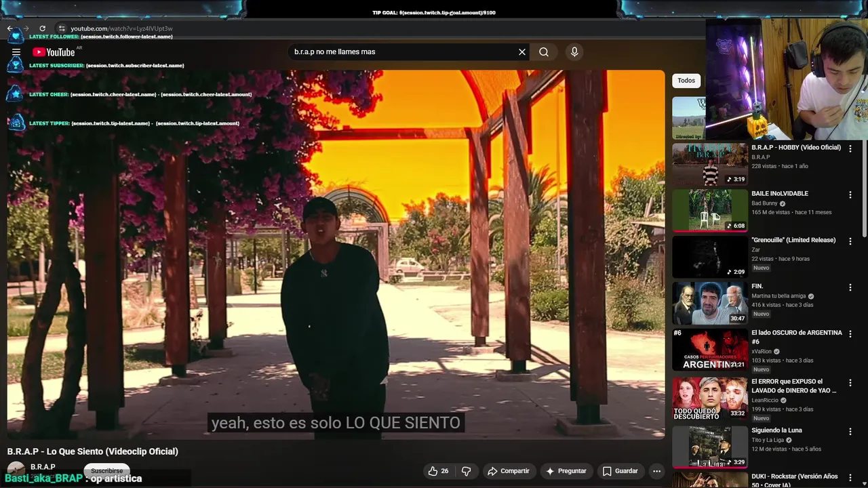
Task: Open options menu for B.R.A.P - HOBBY
Action: click(x=850, y=148)
